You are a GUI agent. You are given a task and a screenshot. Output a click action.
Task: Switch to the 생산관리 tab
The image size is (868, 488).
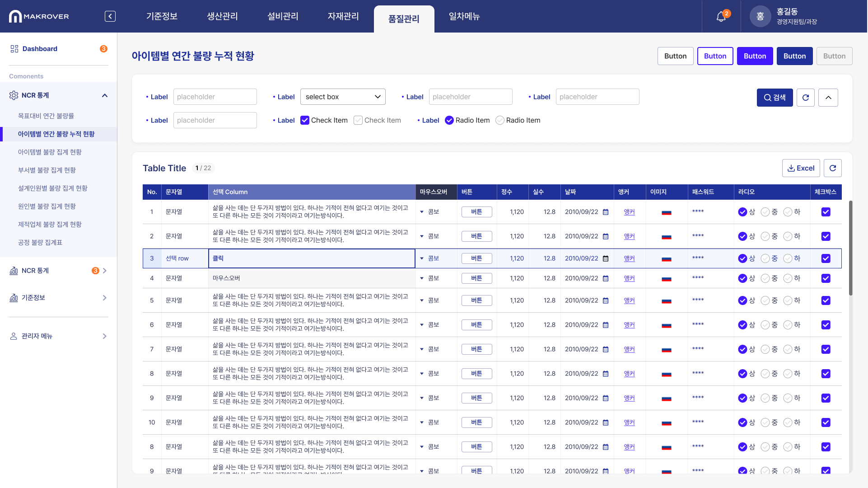tap(222, 16)
